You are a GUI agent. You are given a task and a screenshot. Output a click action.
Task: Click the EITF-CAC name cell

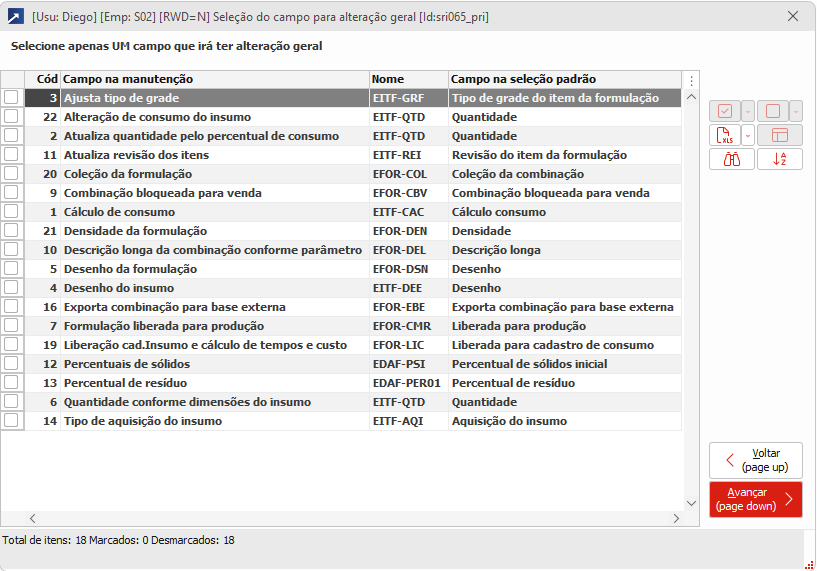[408, 212]
